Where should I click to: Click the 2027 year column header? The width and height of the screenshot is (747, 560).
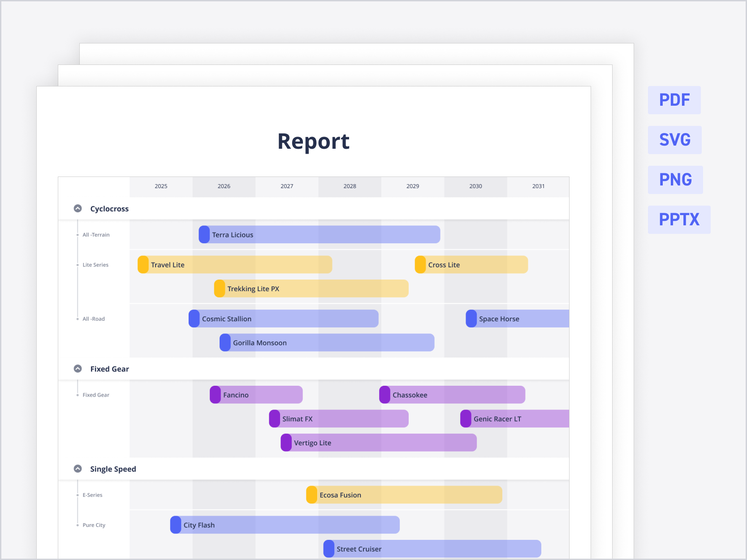pos(287,186)
